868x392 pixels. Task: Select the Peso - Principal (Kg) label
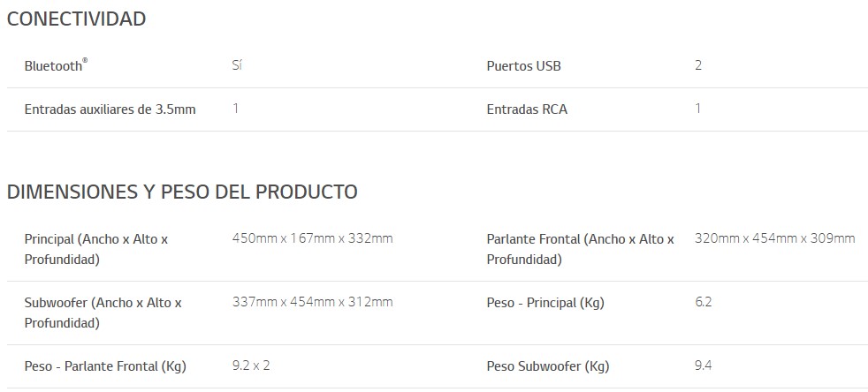(x=545, y=303)
